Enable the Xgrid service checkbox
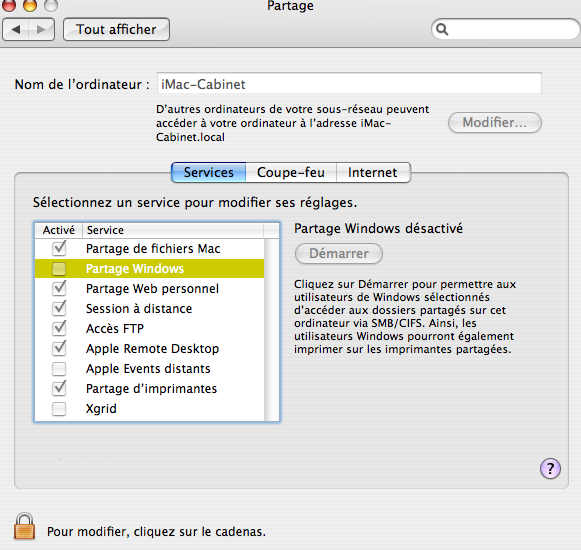This screenshot has height=550, width=581. point(59,409)
